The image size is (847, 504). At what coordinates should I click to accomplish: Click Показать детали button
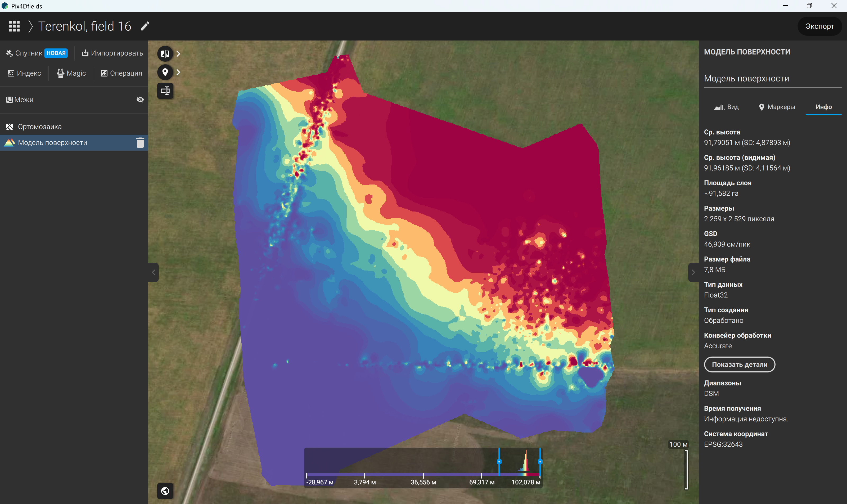[x=739, y=364]
